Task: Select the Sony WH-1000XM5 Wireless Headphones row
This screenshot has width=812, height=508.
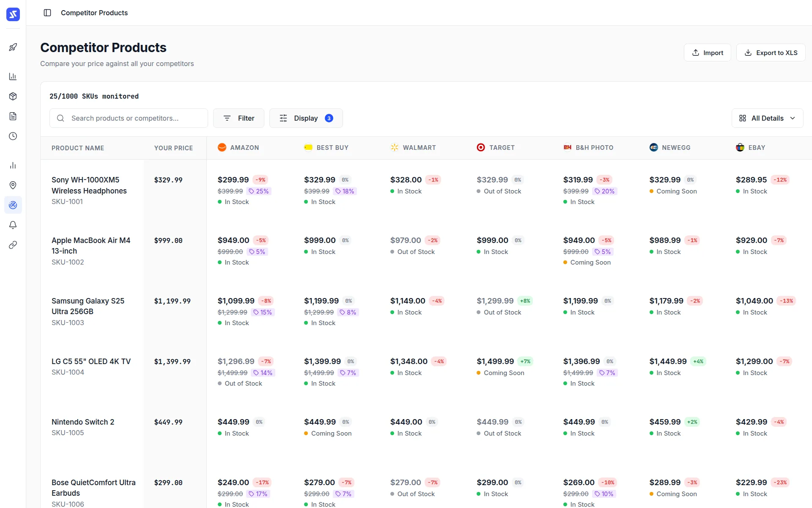Action: (89, 185)
